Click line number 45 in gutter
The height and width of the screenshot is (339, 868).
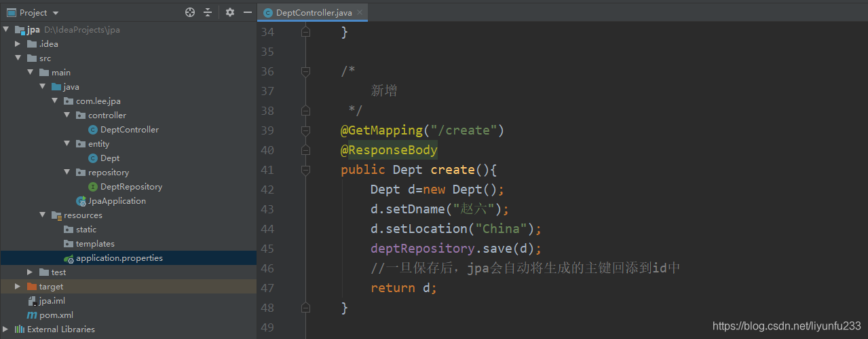pyautogui.click(x=267, y=249)
